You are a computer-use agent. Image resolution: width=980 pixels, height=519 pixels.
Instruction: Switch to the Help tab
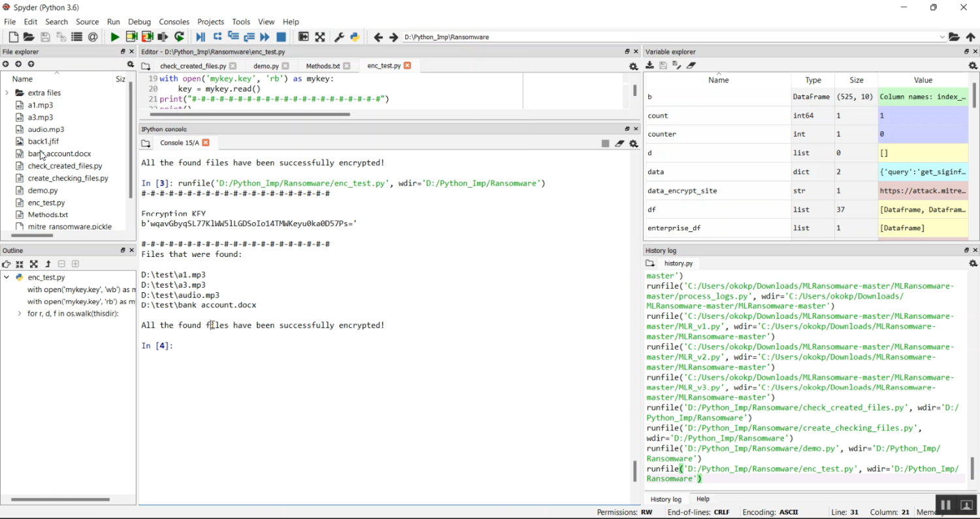(x=703, y=499)
